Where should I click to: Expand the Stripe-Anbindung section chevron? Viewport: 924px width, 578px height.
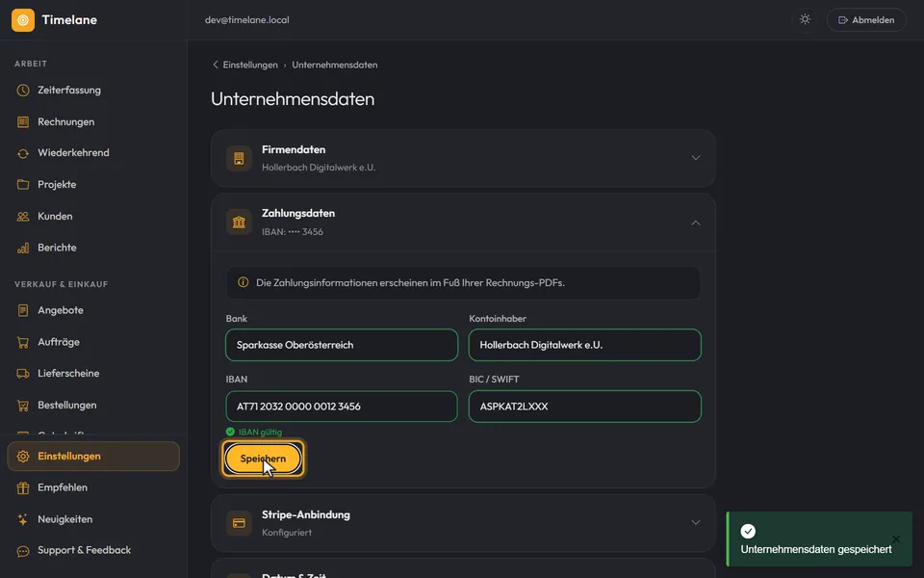pos(695,522)
